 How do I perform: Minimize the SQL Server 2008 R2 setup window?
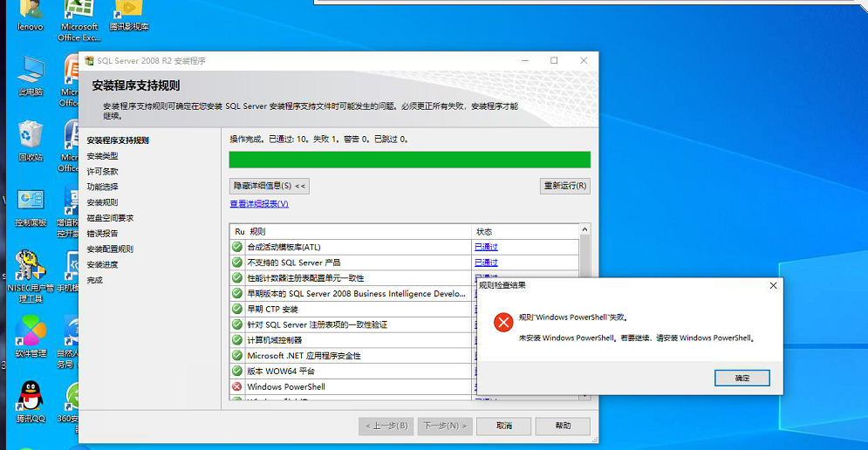(525, 60)
